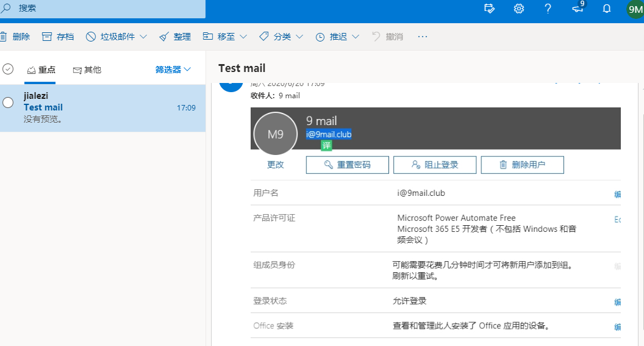Click the 存档 archive box icon
644x346 pixels.
pyautogui.click(x=47, y=37)
